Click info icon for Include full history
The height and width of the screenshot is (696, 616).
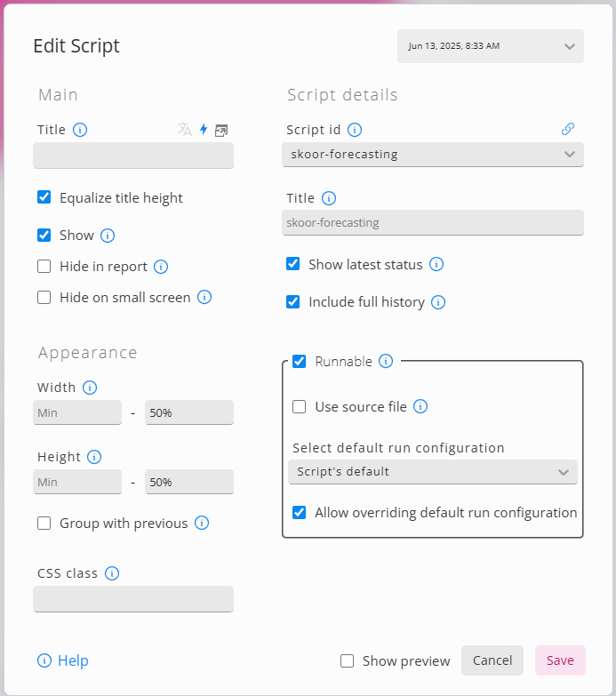point(438,302)
